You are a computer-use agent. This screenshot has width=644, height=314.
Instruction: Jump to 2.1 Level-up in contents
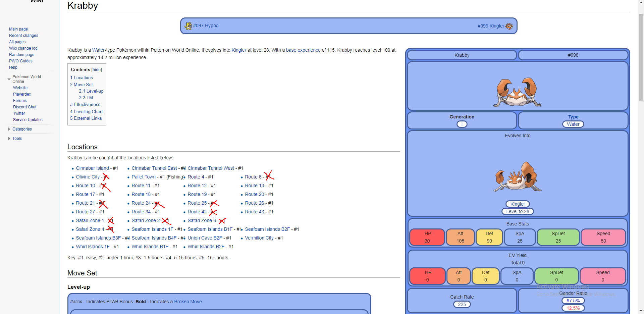click(91, 91)
